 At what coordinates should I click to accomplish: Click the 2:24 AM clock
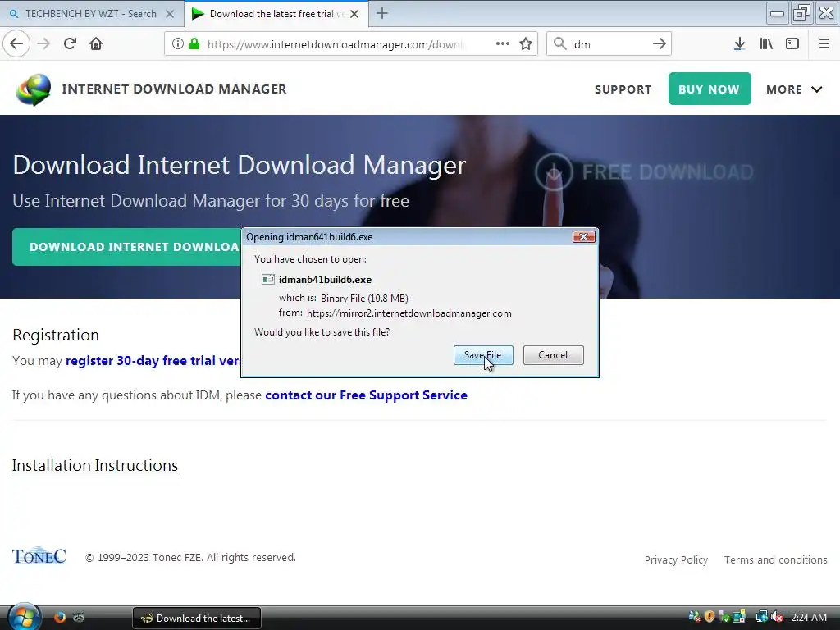(x=809, y=617)
